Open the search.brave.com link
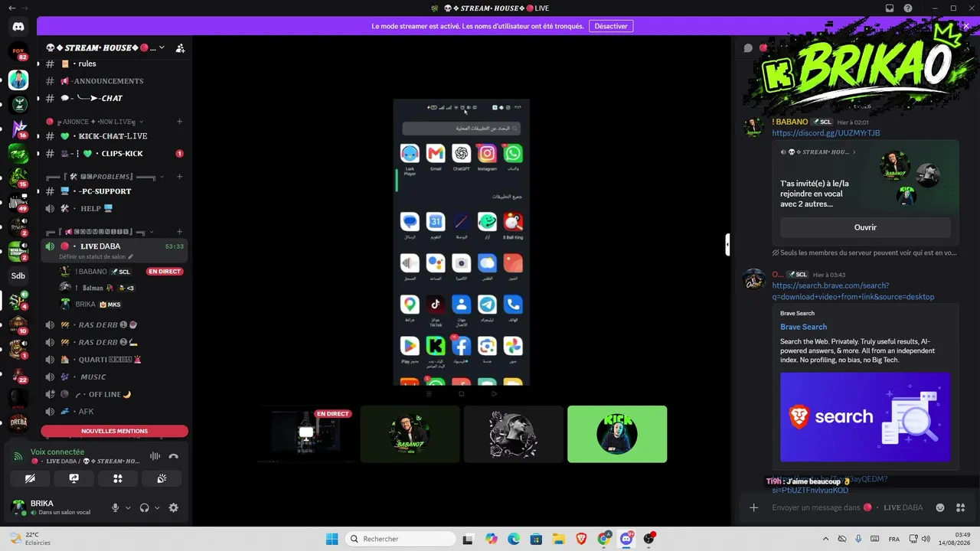This screenshot has width=980, height=551. pos(853,291)
